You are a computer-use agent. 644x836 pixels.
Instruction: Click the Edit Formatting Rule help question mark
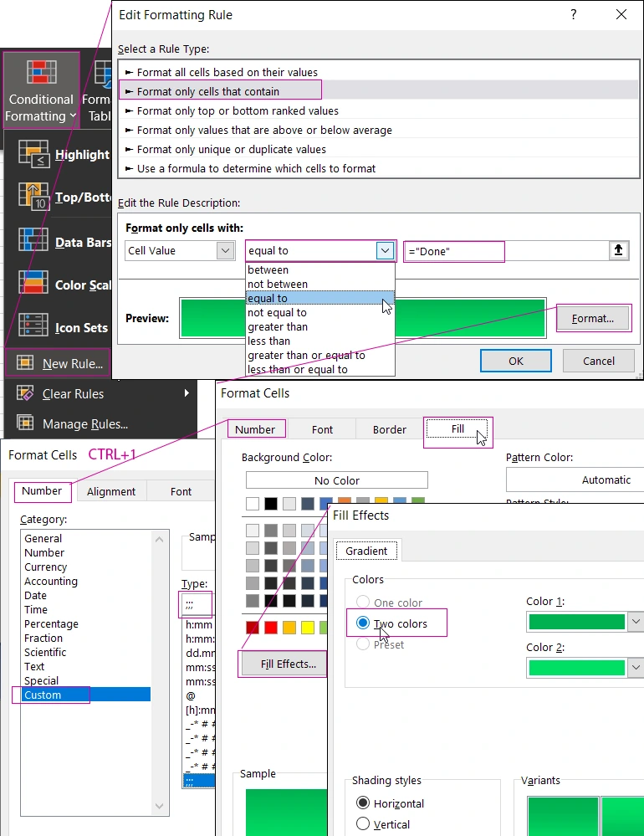click(574, 15)
